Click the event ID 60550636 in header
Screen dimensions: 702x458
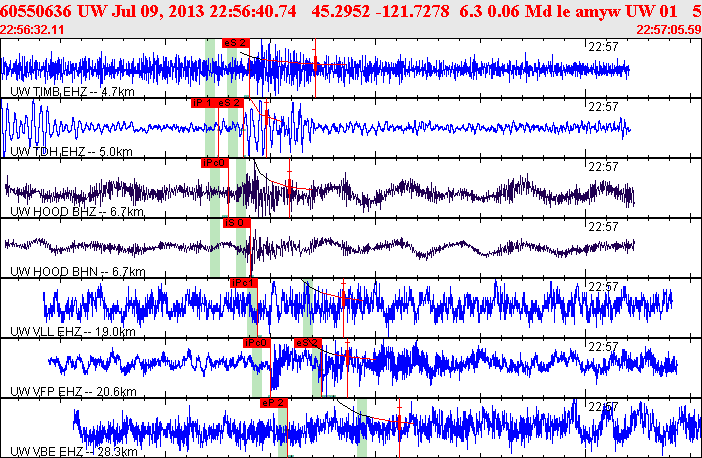point(36,11)
